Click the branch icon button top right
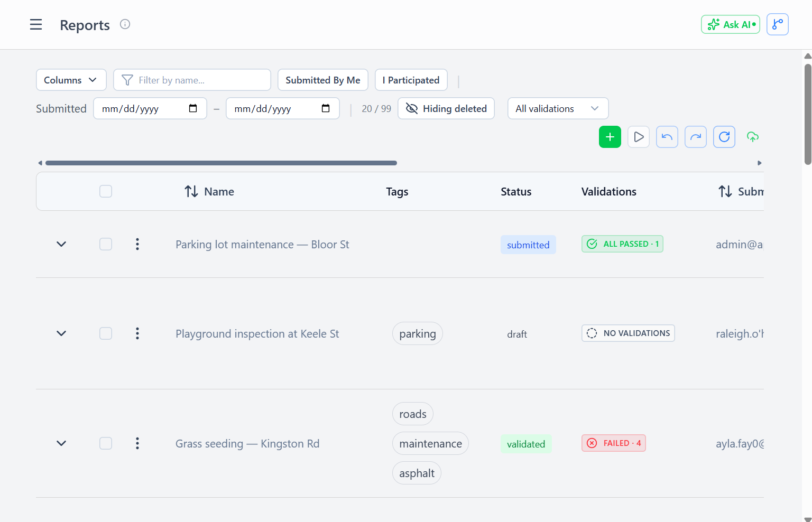 (x=777, y=24)
